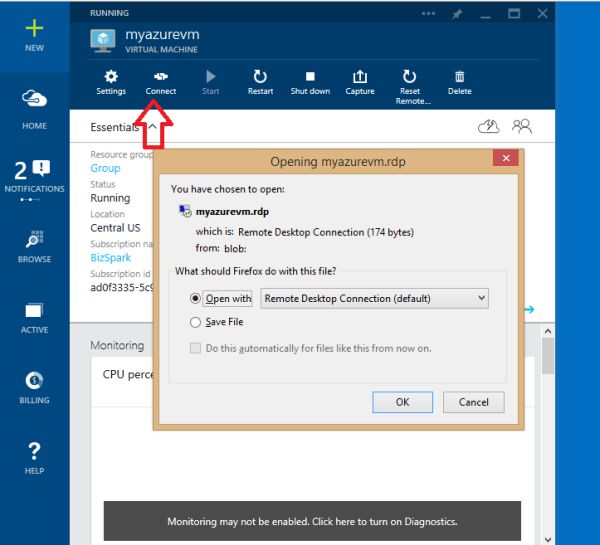The image size is (600, 545).
Task: Restart the virtual machine
Action: click(x=260, y=83)
